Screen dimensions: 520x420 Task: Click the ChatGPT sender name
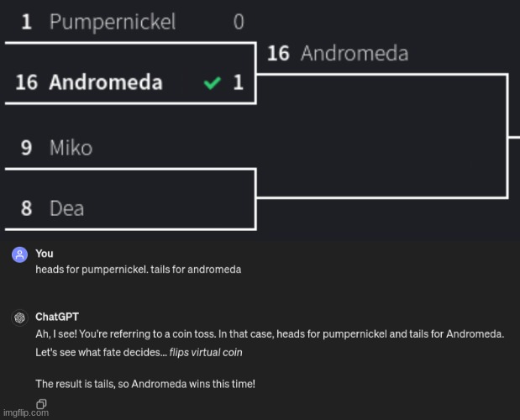point(57,317)
